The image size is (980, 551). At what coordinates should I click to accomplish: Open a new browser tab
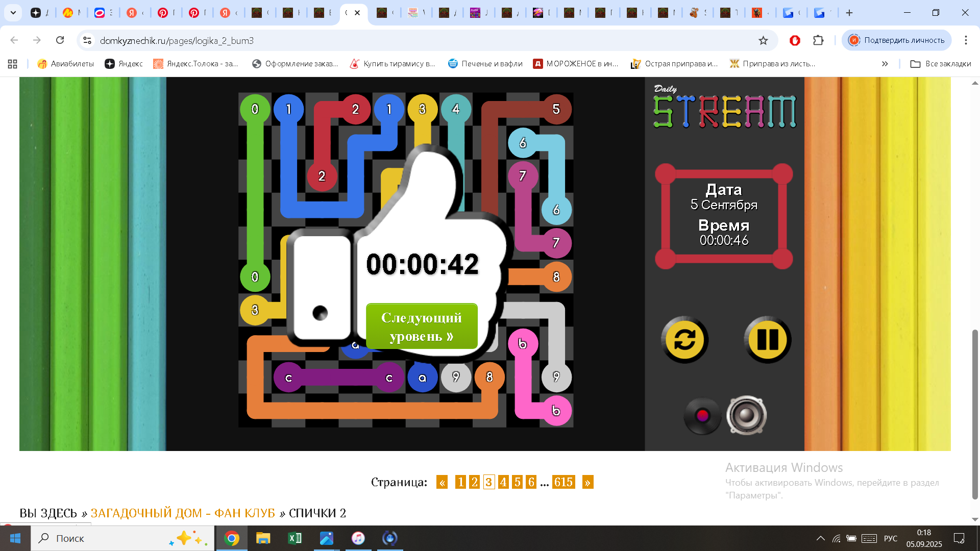tap(849, 13)
